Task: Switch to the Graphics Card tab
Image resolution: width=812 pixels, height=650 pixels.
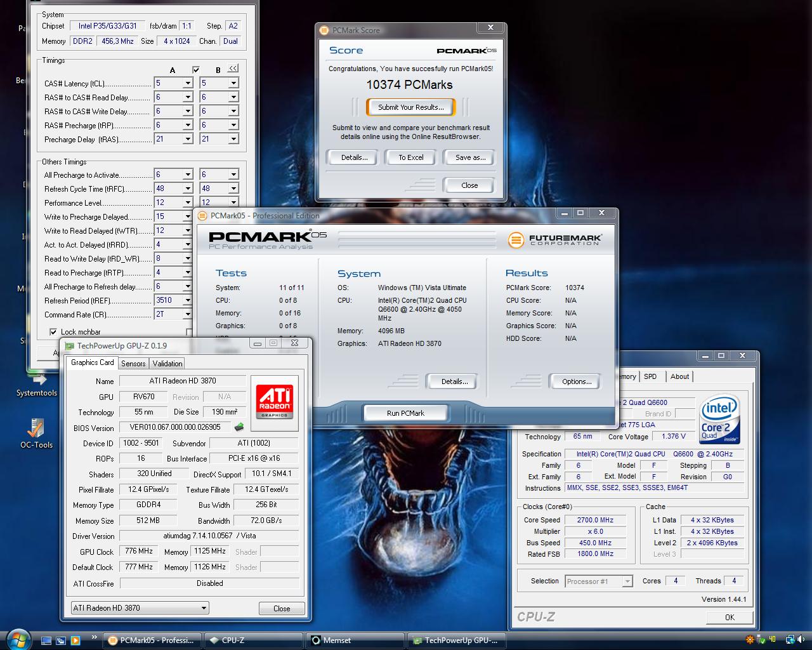Action: click(92, 362)
